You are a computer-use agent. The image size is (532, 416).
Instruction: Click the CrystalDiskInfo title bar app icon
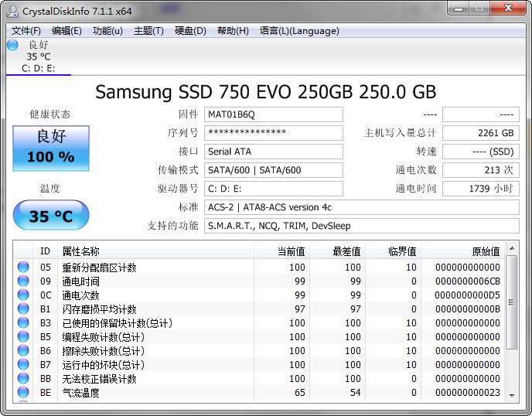point(13,11)
